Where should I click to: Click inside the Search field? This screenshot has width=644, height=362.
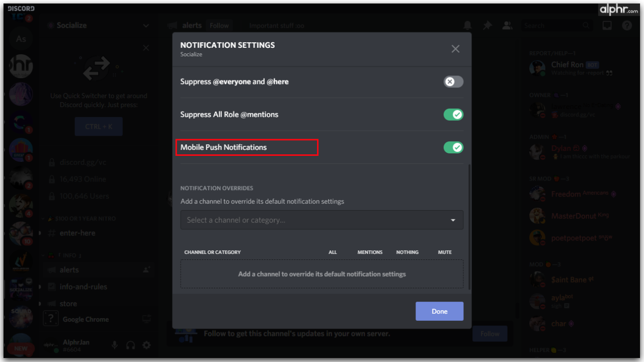pos(553,25)
